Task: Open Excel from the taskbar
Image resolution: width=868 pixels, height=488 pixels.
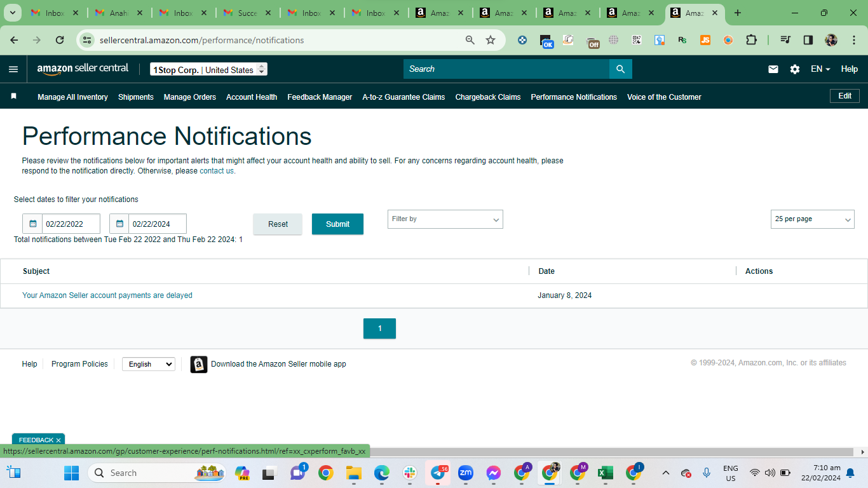Action: tap(606, 473)
